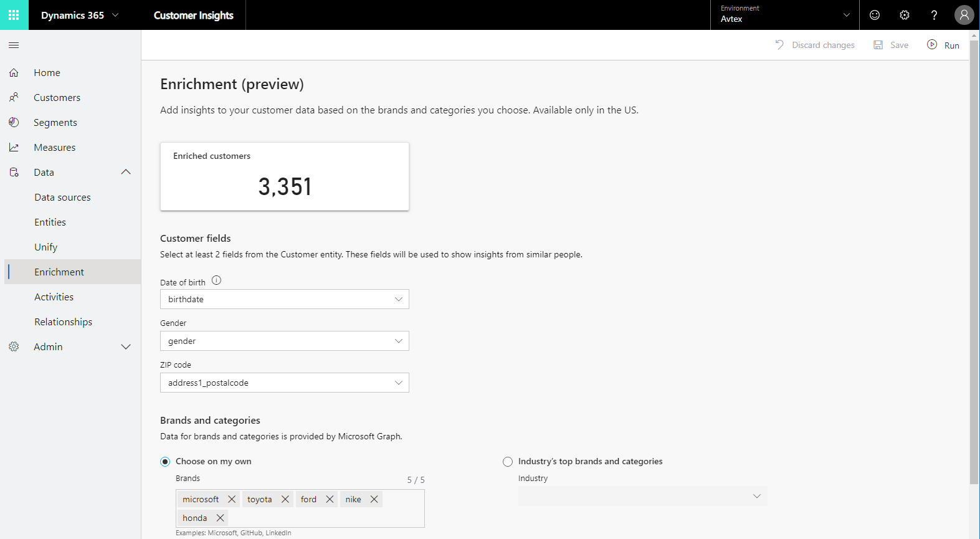Click the Home house icon
The height and width of the screenshot is (539, 980).
(14, 72)
